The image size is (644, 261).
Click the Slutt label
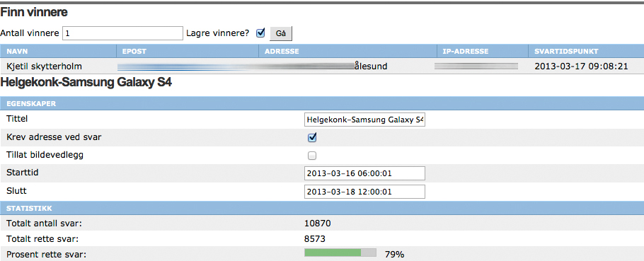click(x=16, y=191)
